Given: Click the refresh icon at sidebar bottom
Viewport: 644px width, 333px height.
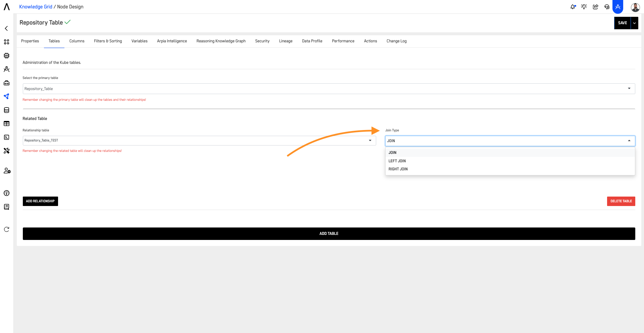Looking at the screenshot, I should click(x=6, y=230).
